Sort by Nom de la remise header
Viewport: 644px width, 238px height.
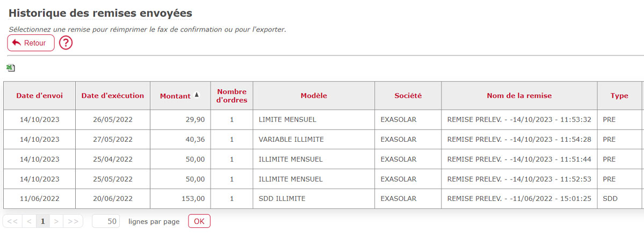click(519, 96)
